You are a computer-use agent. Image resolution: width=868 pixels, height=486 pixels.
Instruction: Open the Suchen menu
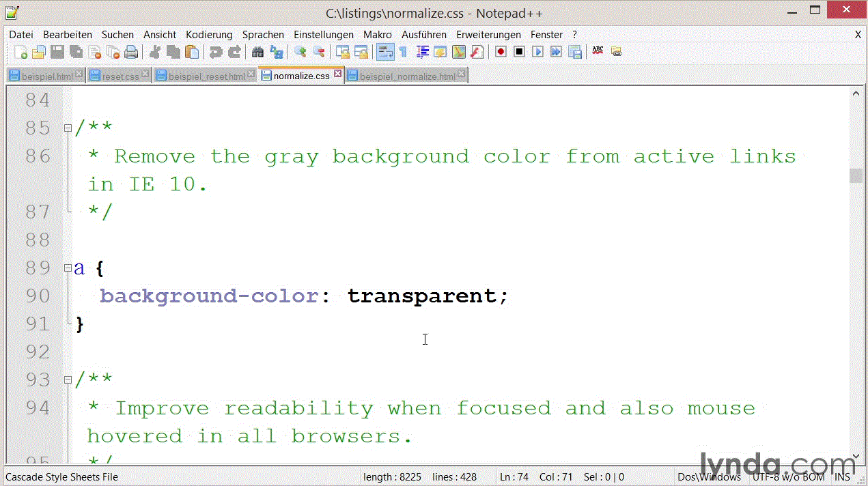point(118,34)
